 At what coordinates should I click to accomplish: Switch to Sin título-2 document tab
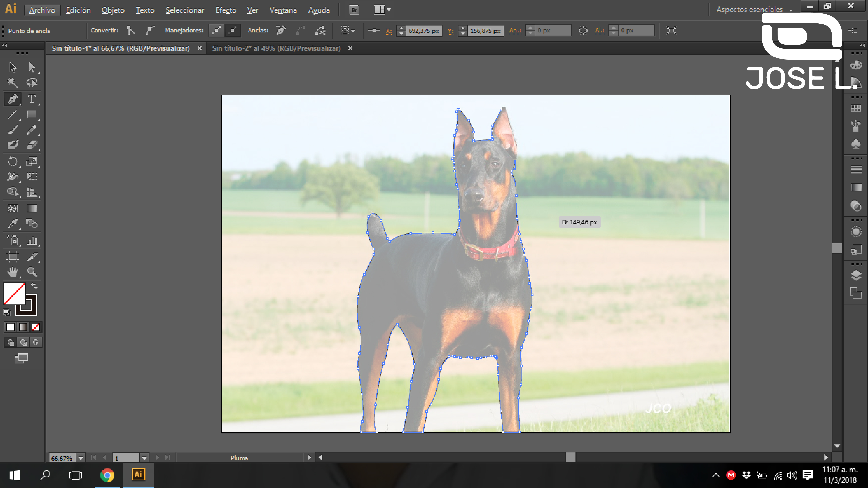[x=276, y=48]
